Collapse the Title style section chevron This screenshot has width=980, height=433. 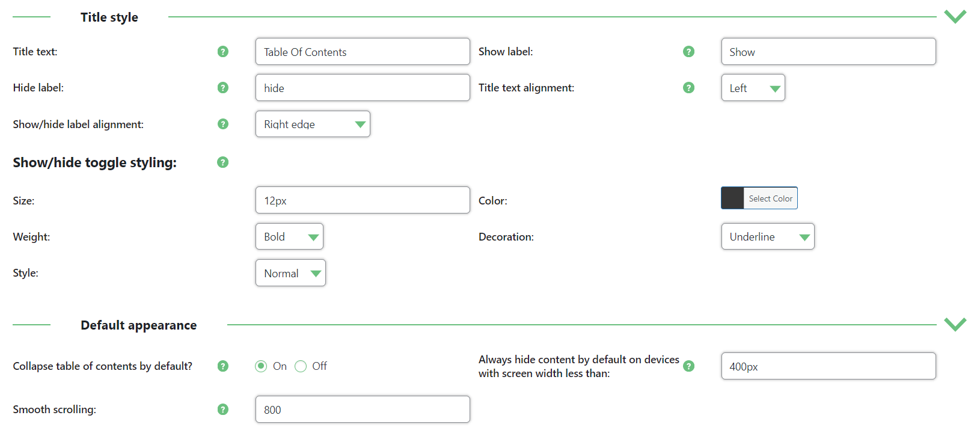tap(955, 16)
